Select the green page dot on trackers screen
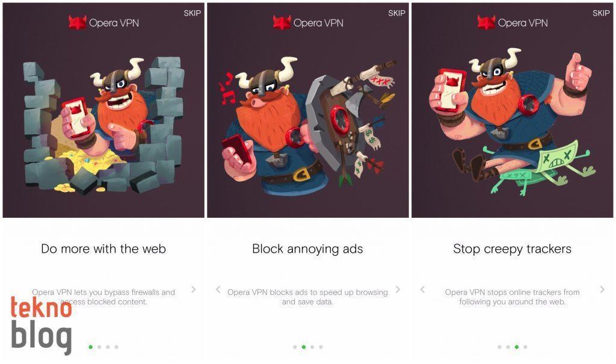The width and height of the screenshot is (616, 364). tap(517, 347)
